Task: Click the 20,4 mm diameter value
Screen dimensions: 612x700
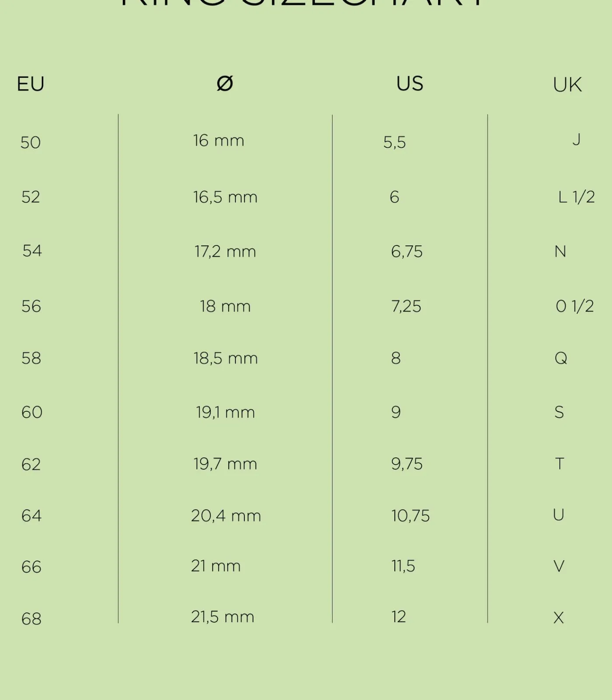Action: tap(226, 516)
